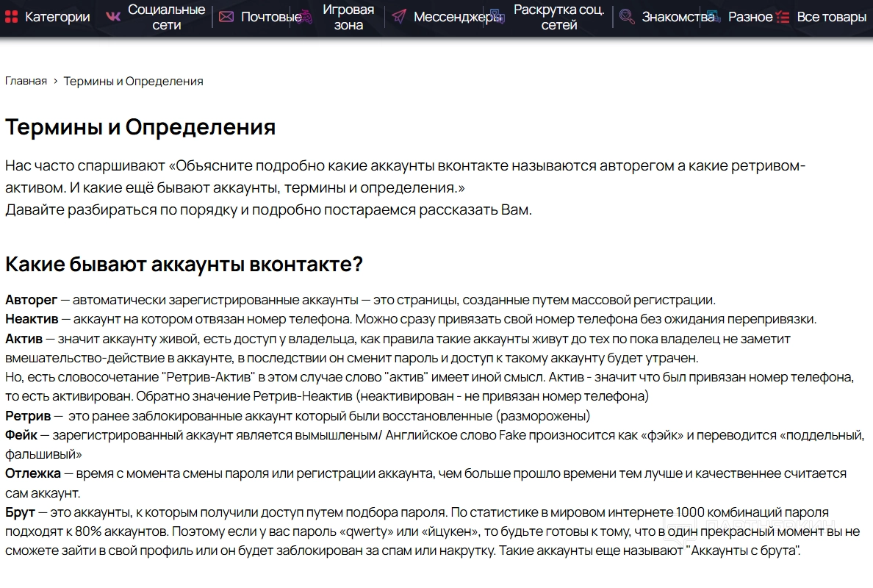Click the bold term Фейк
The width and height of the screenshot is (873, 588).
coord(21,435)
